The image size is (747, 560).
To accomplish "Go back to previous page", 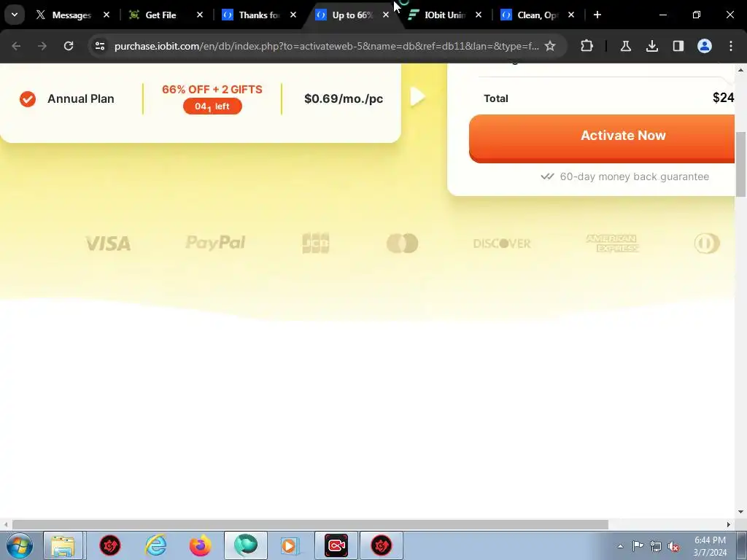I will point(16,46).
